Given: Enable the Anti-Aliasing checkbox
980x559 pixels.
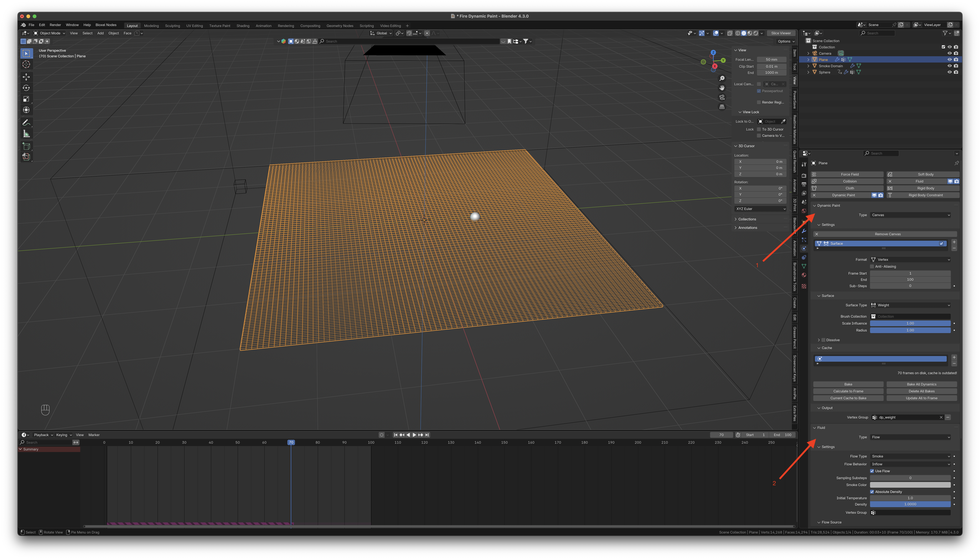Looking at the screenshot, I should [872, 266].
